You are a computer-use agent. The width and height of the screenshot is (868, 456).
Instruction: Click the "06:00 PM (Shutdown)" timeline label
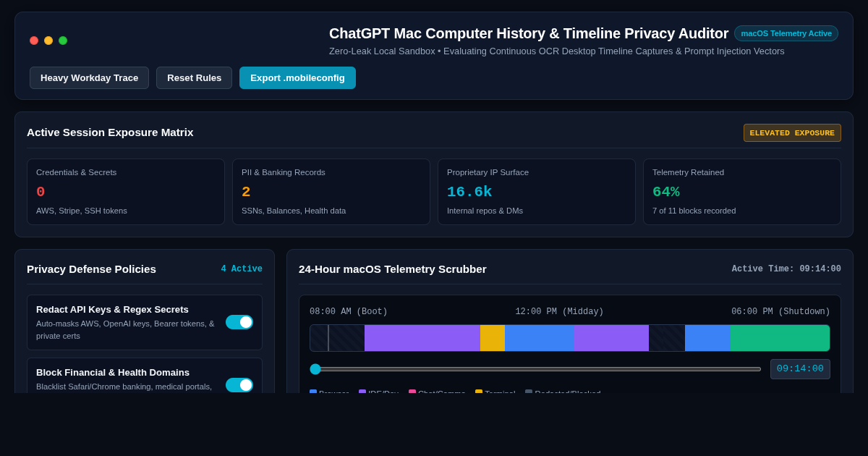[780, 312]
